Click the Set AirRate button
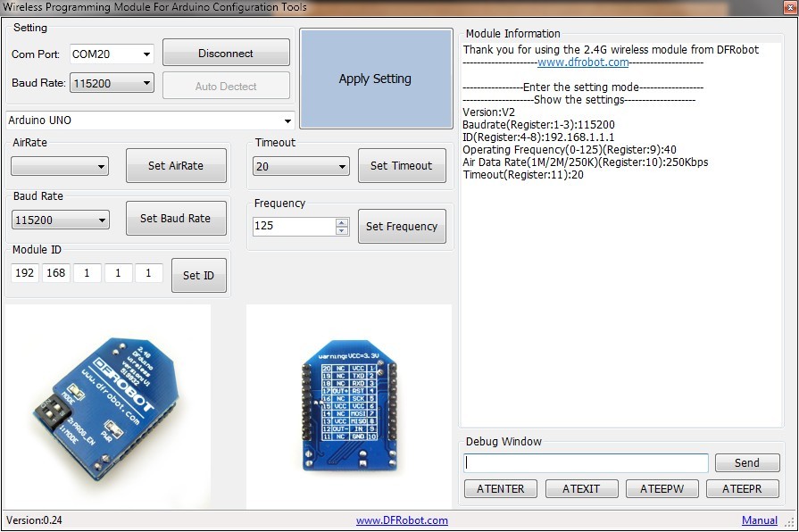 coord(176,166)
